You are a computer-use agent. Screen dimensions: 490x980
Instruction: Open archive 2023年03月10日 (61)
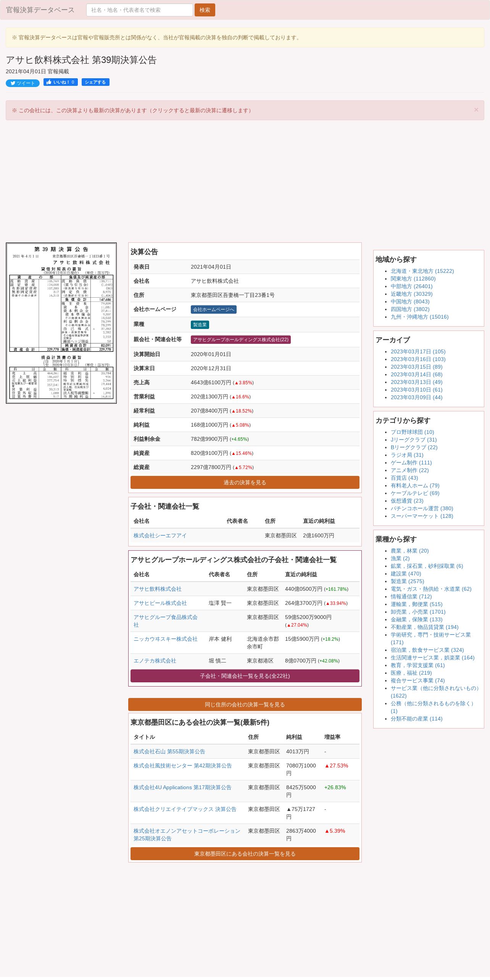pyautogui.click(x=416, y=390)
